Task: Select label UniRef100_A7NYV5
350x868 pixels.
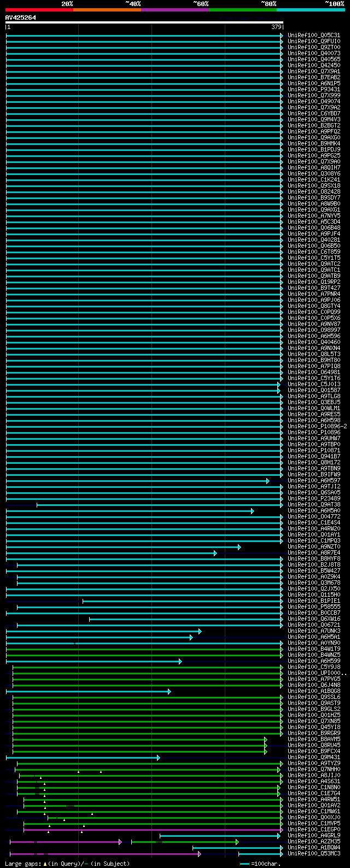Action: tap(314, 215)
